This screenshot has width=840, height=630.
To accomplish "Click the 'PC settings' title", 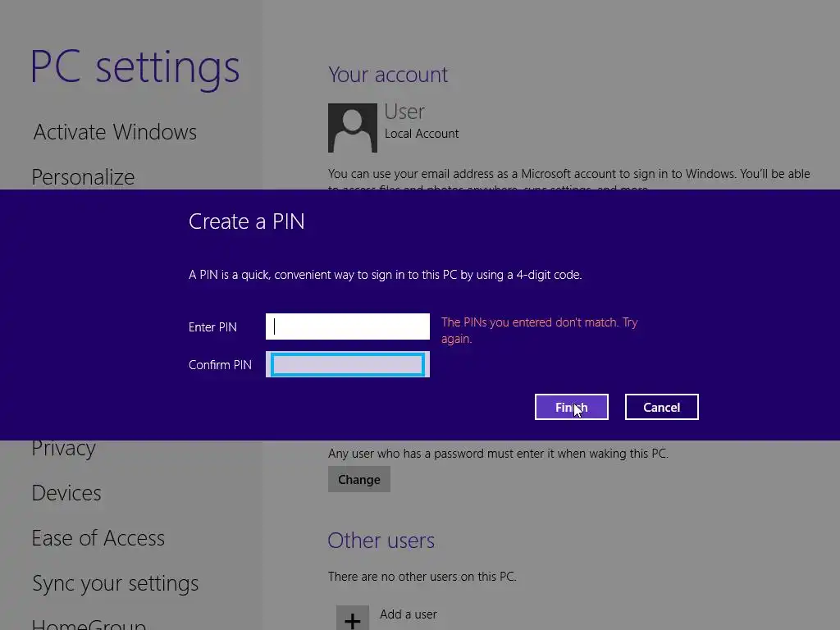I will tap(135, 68).
